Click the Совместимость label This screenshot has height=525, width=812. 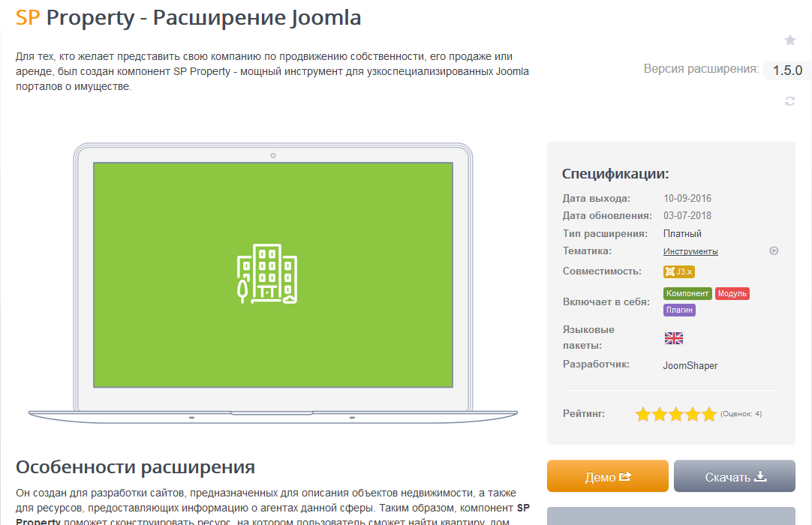click(602, 271)
